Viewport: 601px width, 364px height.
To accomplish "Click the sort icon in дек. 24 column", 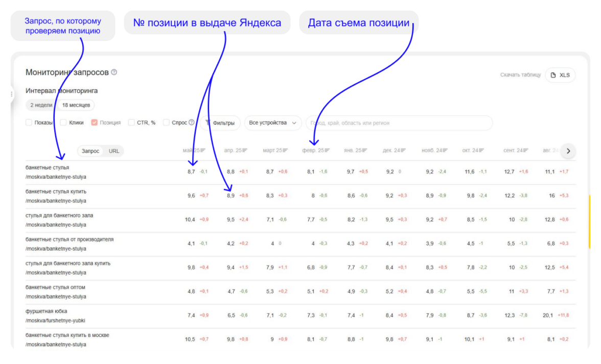I will tap(403, 151).
